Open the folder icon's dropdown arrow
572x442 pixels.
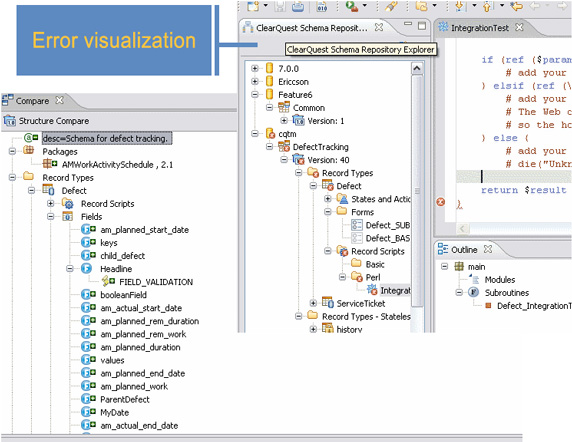coord(434,5)
